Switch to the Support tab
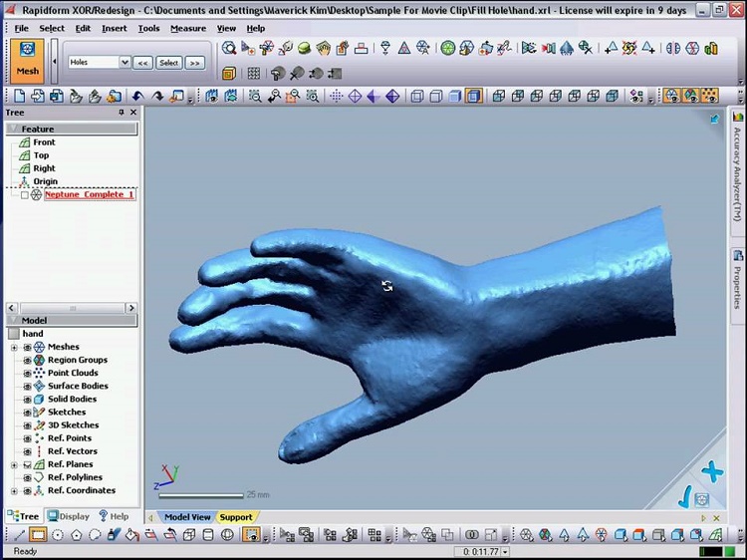The width and height of the screenshot is (747, 560). [x=236, y=517]
